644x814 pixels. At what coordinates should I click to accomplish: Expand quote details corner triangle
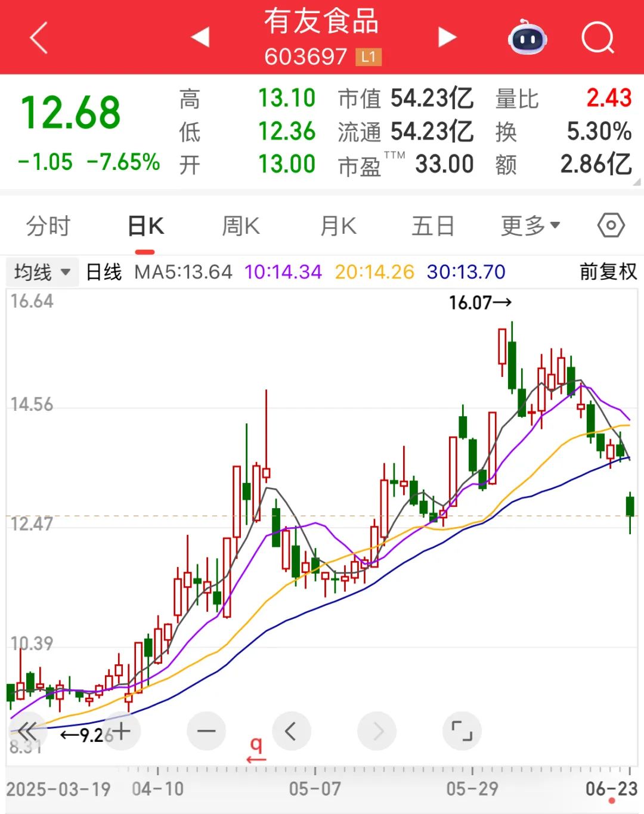tap(637, 181)
